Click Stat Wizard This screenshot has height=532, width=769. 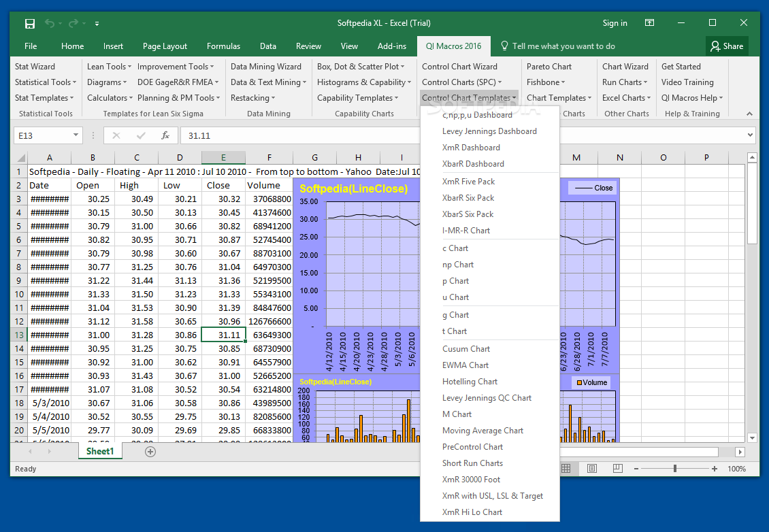pyautogui.click(x=35, y=67)
